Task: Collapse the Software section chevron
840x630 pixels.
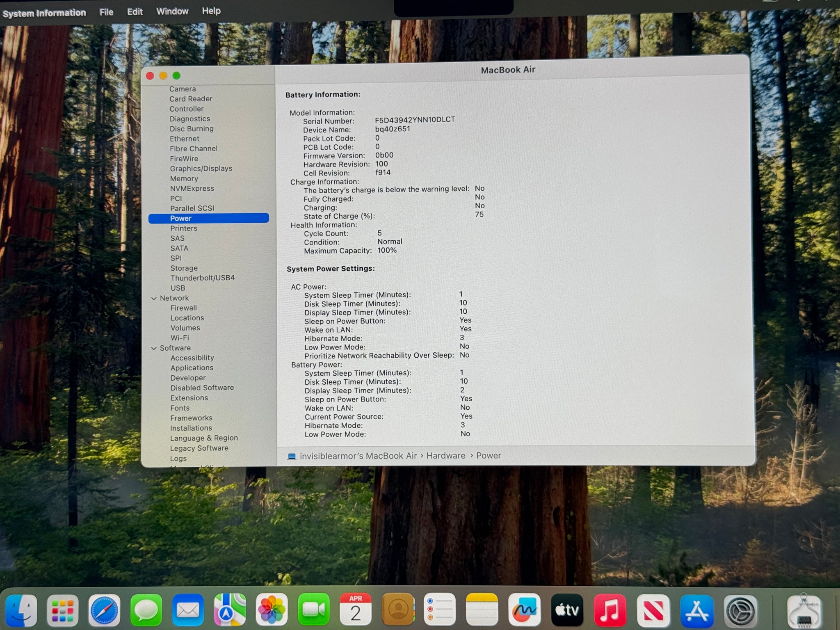Action: pos(154,348)
